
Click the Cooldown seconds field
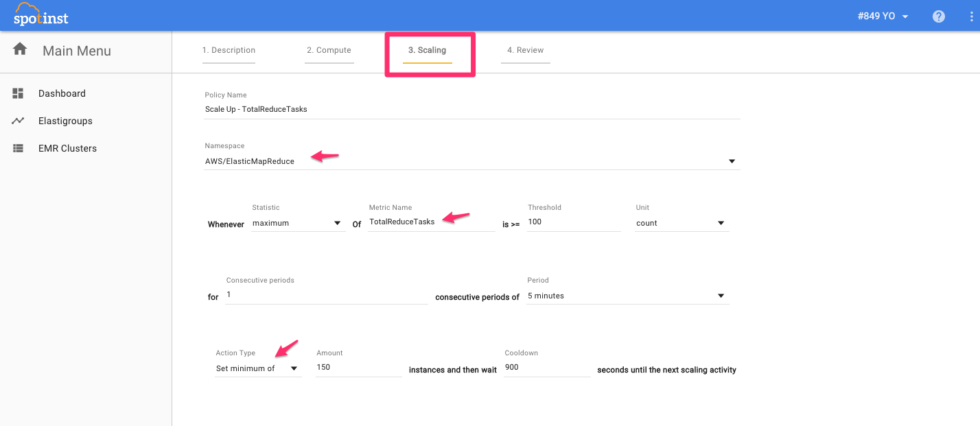(x=546, y=368)
